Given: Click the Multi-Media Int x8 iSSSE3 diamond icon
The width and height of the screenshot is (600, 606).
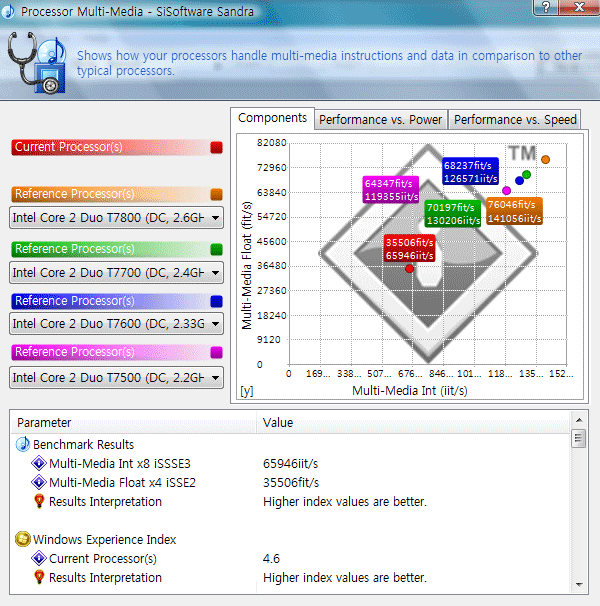Looking at the screenshot, I should tap(39, 463).
